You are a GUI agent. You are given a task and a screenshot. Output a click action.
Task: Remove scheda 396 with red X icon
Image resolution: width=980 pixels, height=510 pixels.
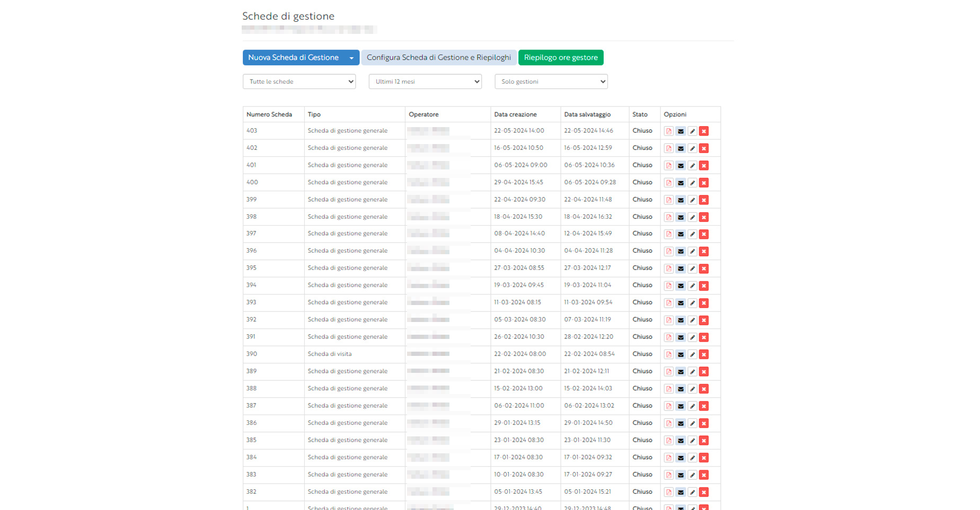coord(704,252)
